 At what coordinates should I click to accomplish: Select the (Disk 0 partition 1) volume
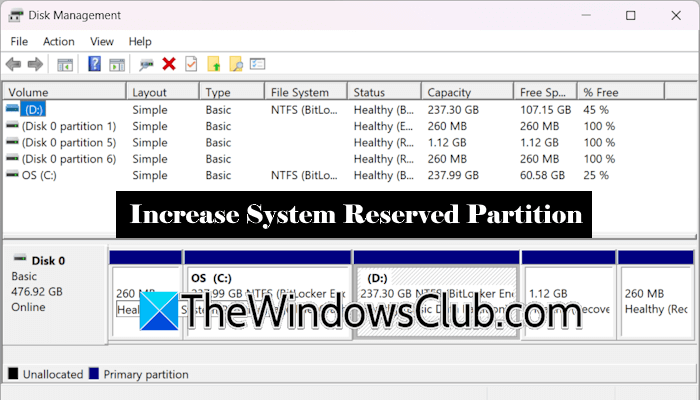coord(69,126)
